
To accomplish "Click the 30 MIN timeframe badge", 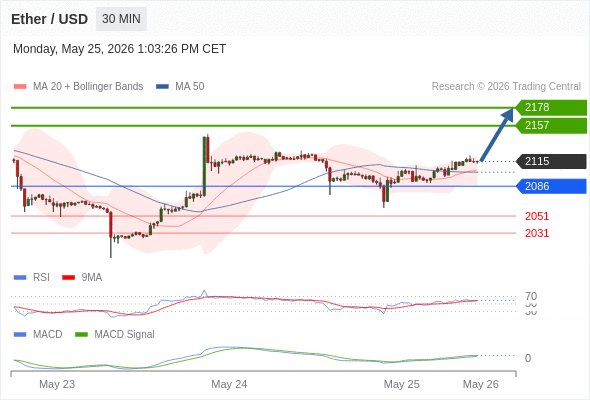I will click(x=121, y=19).
